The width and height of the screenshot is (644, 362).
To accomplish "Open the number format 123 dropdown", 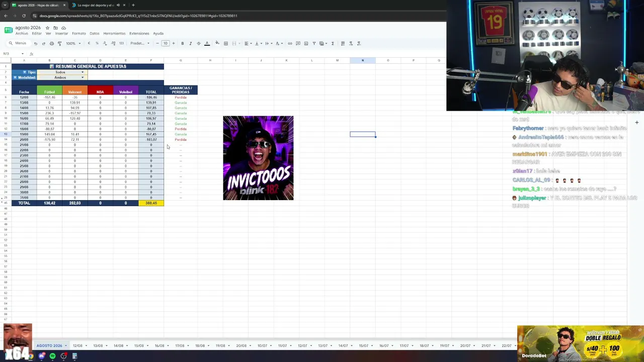I will point(121,43).
